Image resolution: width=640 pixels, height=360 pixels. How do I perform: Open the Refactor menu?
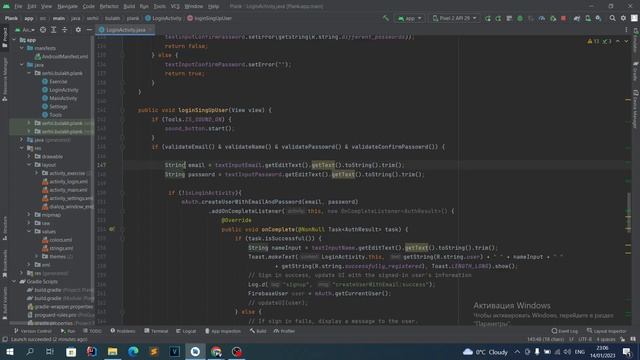coord(109,7)
